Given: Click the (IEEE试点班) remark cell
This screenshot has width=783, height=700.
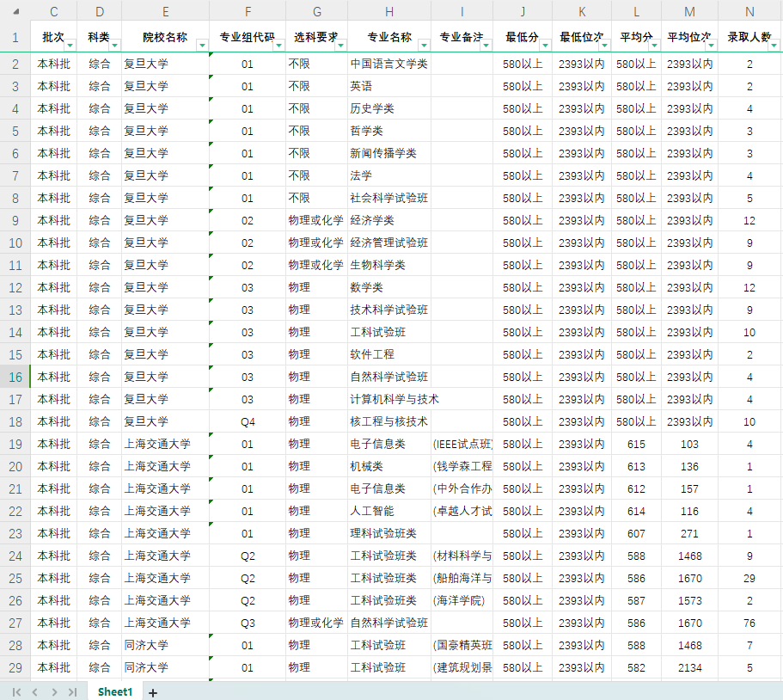Looking at the screenshot, I should pyautogui.click(x=462, y=444).
